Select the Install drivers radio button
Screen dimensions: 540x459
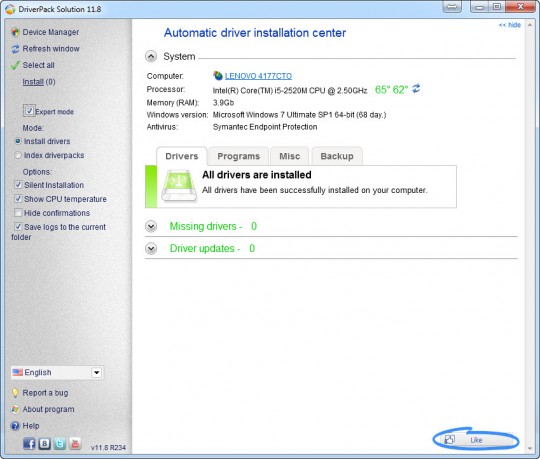(x=18, y=141)
